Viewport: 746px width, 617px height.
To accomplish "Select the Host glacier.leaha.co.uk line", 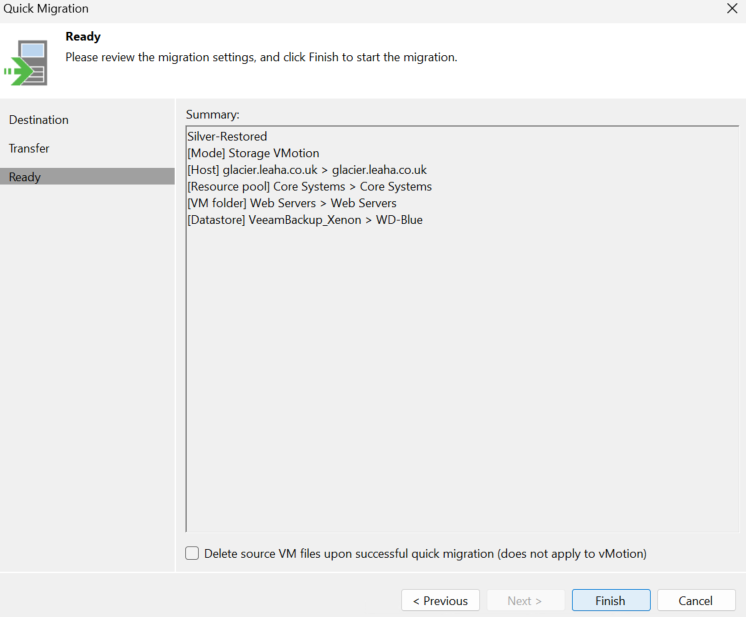I will 307,170.
